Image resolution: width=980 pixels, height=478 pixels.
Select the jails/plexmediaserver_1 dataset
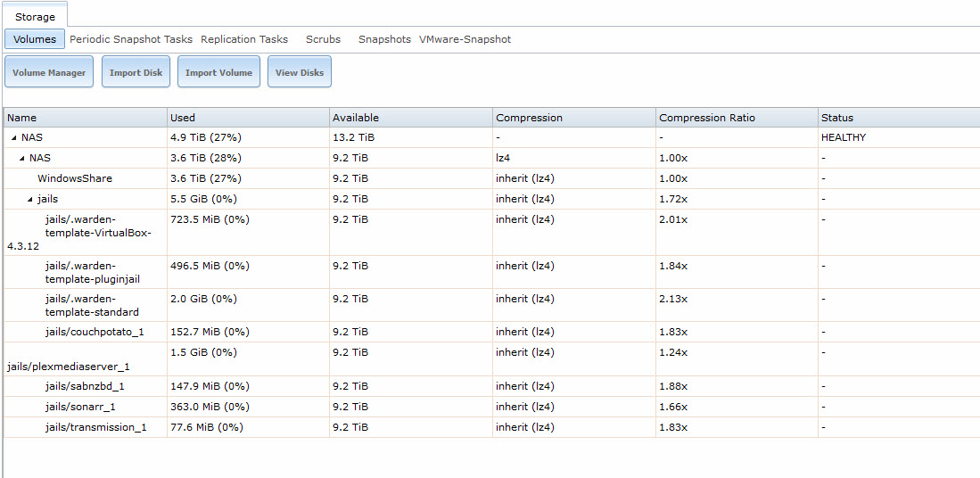491,359
